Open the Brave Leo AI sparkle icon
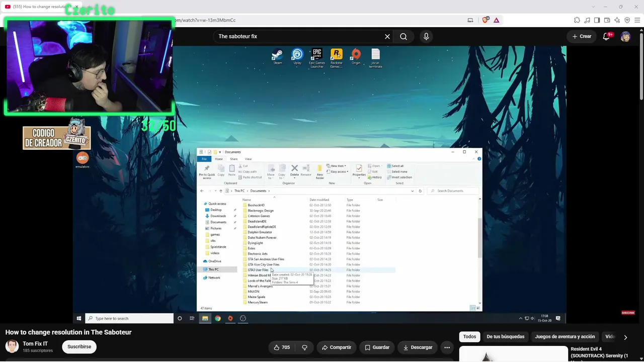Screen dimensions: 644x362 pos(617,20)
